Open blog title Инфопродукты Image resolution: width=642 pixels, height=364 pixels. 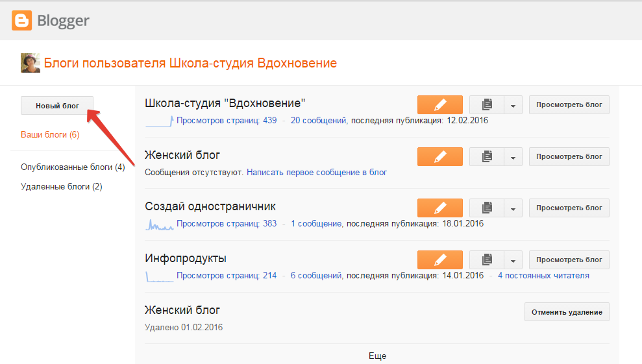coord(186,258)
